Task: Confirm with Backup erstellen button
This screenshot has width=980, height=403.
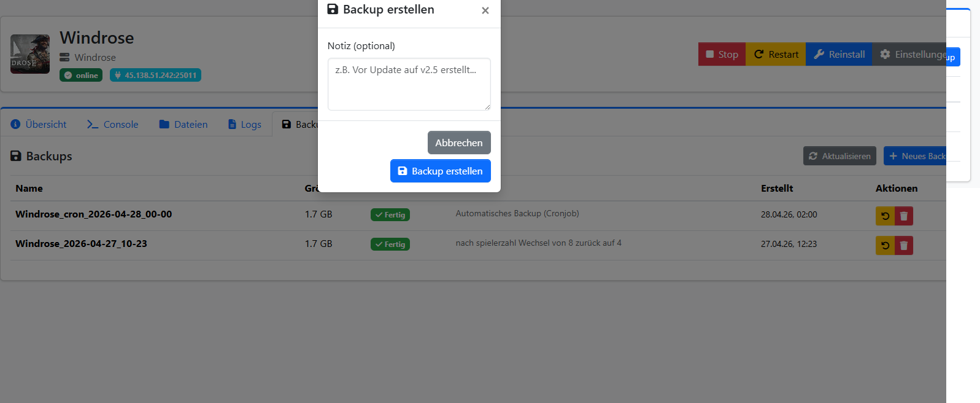Action: pos(440,171)
